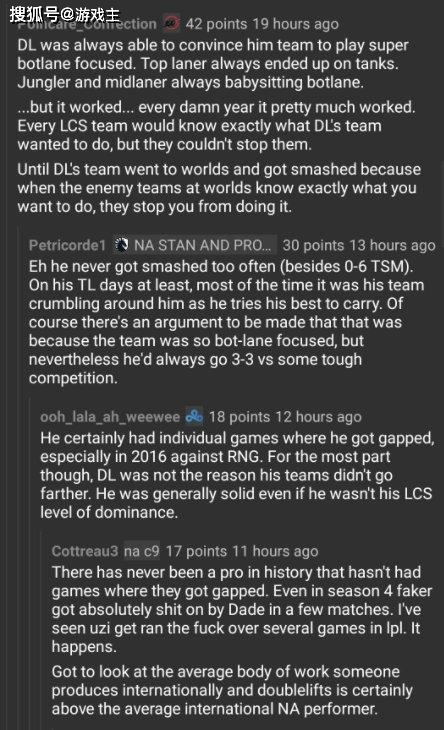
Task: Click the "30 points" score on Petricorde1's comment
Action: pyautogui.click(x=313, y=245)
